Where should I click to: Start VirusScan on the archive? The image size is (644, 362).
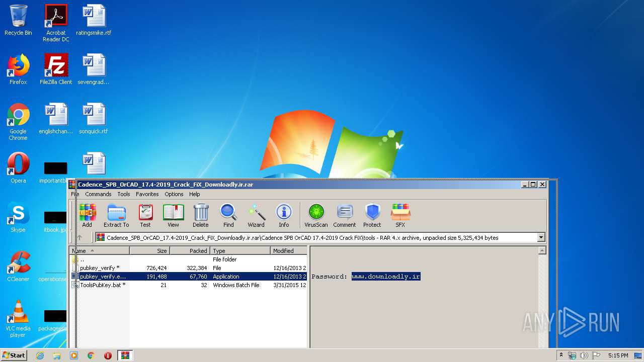(316, 216)
